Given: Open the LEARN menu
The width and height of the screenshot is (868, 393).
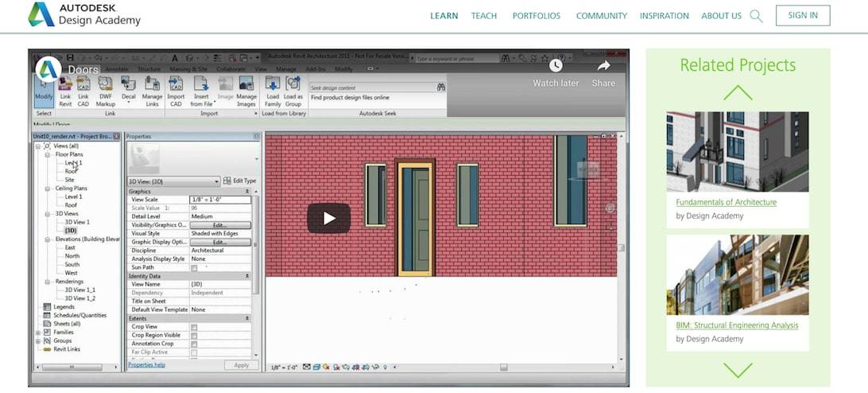Looking at the screenshot, I should click(444, 16).
